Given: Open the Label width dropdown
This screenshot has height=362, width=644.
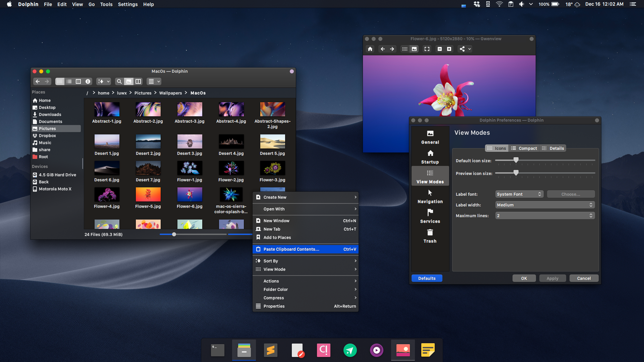Looking at the screenshot, I should tap(544, 205).
